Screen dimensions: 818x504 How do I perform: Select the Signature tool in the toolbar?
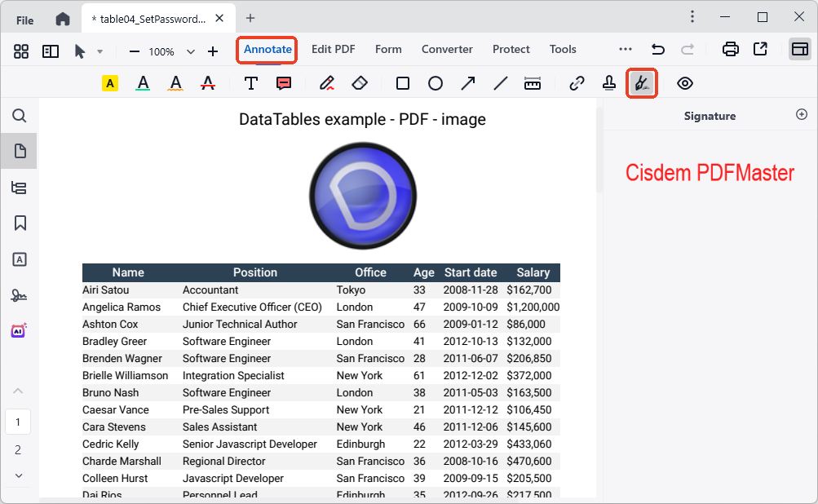(x=642, y=82)
